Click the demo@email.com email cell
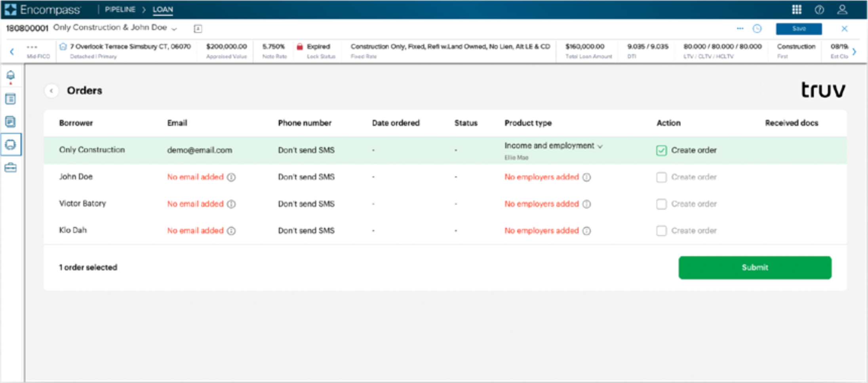 (x=200, y=150)
